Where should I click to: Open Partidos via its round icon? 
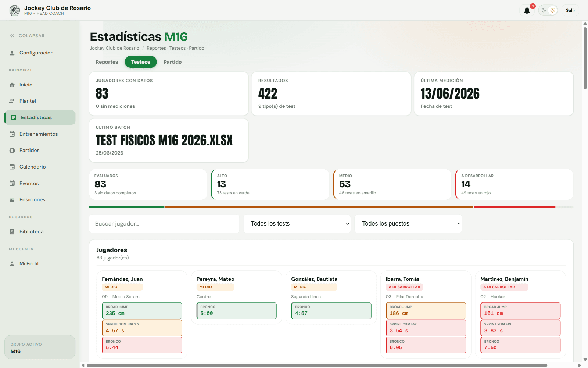click(12, 150)
